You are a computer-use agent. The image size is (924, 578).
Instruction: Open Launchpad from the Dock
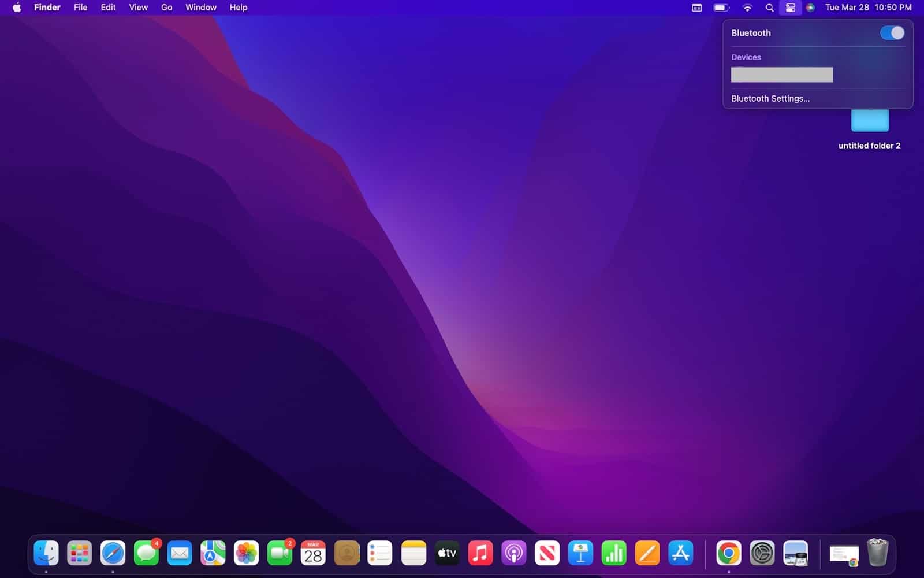80,553
